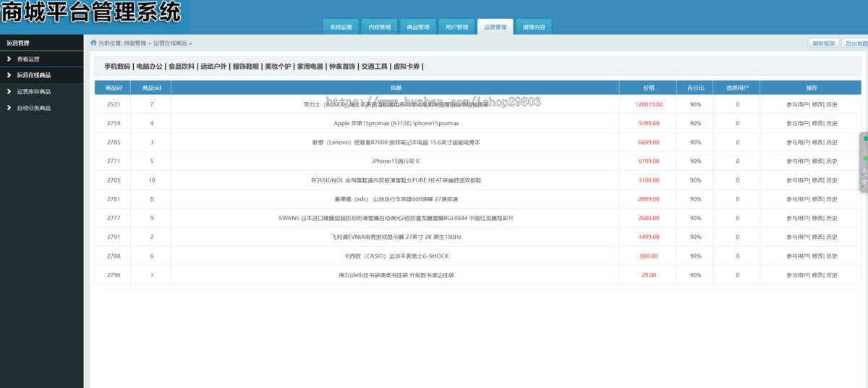Click the 商城平台管理系统 logo title
868x388 pixels.
(90, 12)
